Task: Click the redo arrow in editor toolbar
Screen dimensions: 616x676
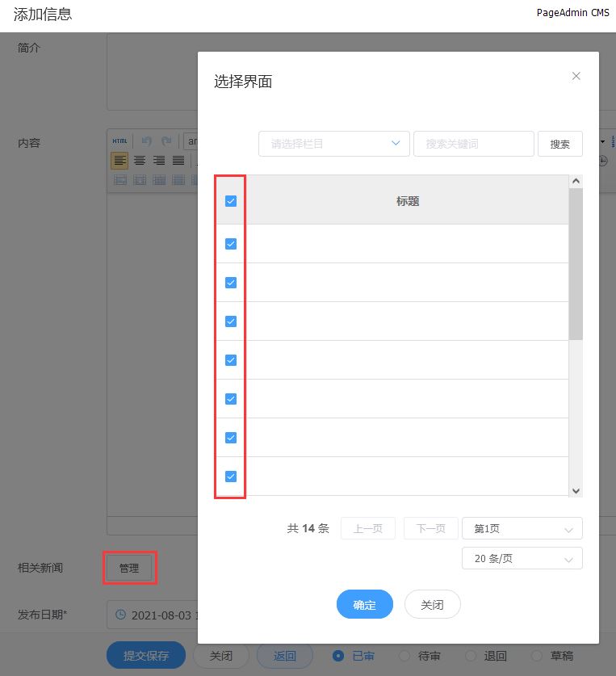Action: [x=166, y=141]
